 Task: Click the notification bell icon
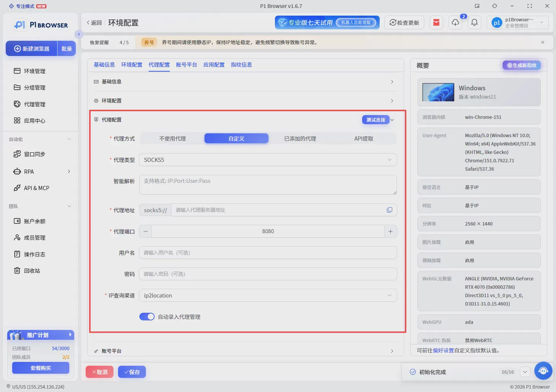pos(475,22)
